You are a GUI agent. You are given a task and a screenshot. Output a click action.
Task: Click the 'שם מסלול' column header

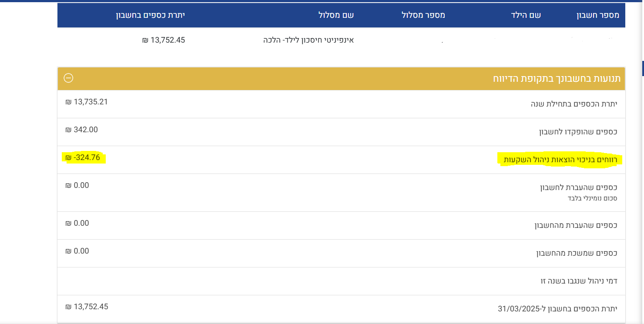(337, 15)
